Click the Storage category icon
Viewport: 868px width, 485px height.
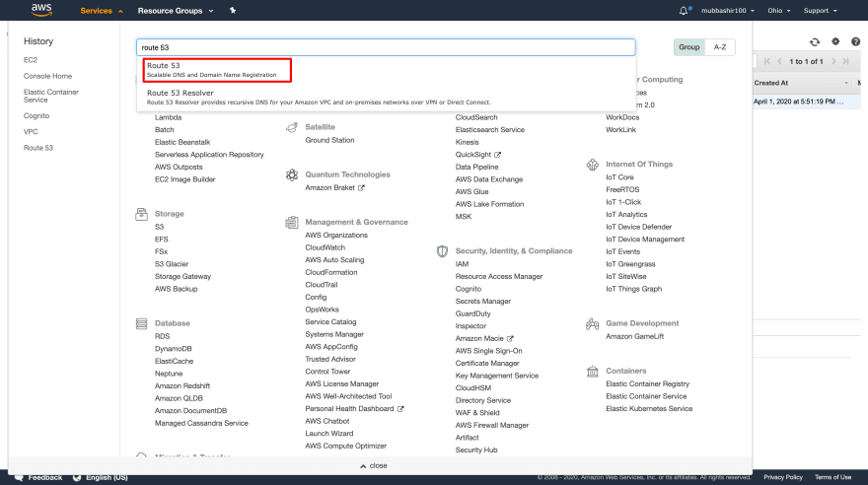141,214
